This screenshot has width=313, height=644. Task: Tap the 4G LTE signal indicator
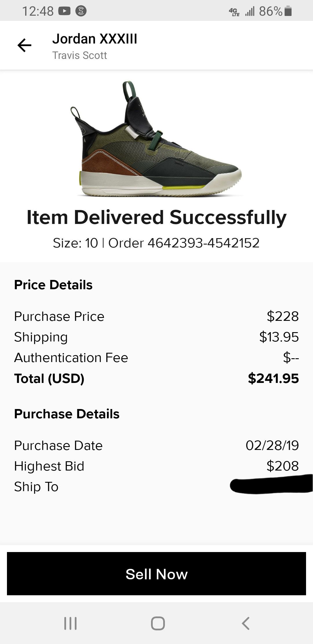[x=234, y=12]
